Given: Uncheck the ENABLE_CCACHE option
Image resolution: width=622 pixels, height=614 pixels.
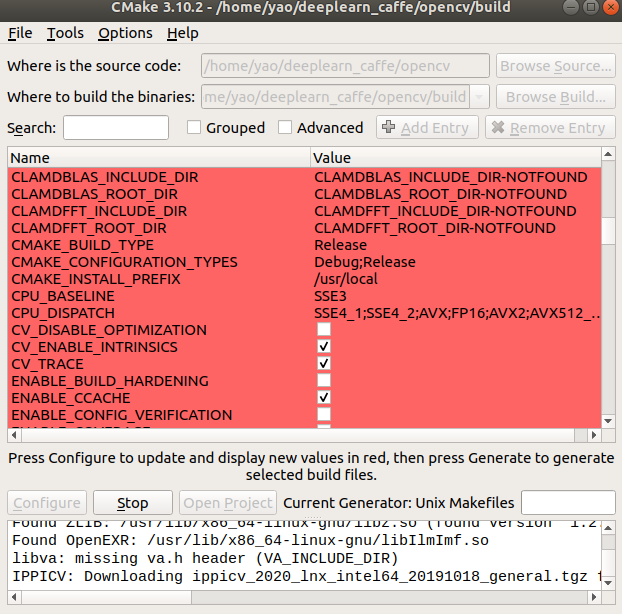Looking at the screenshot, I should [x=324, y=398].
